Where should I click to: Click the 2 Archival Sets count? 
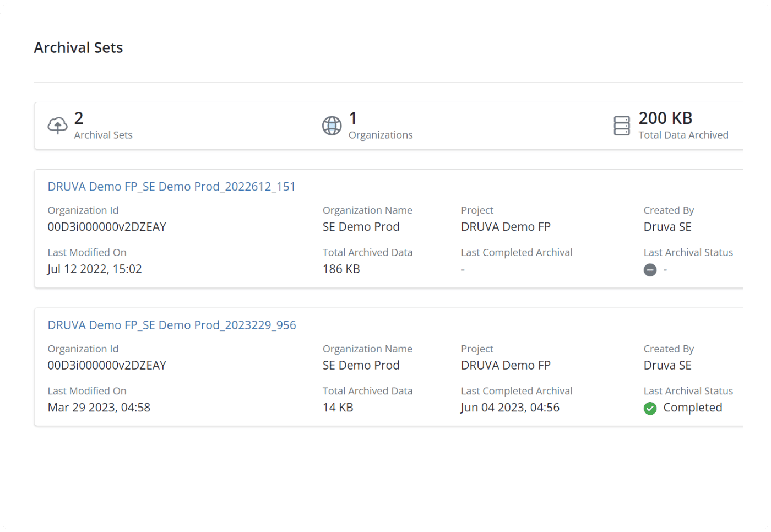(x=79, y=118)
